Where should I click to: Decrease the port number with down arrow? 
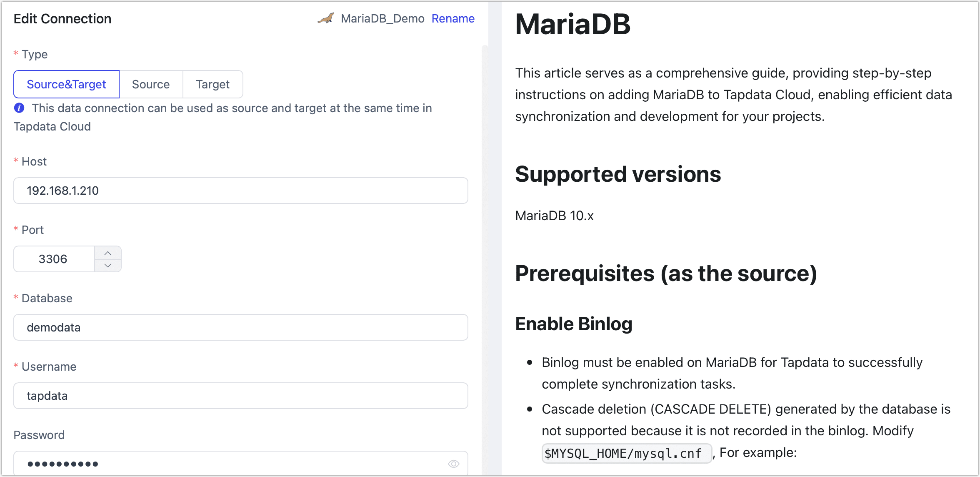[108, 265]
